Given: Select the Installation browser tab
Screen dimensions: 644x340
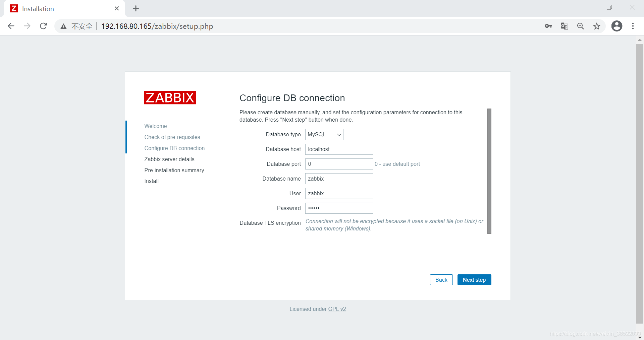Looking at the screenshot, I should tap(64, 9).
